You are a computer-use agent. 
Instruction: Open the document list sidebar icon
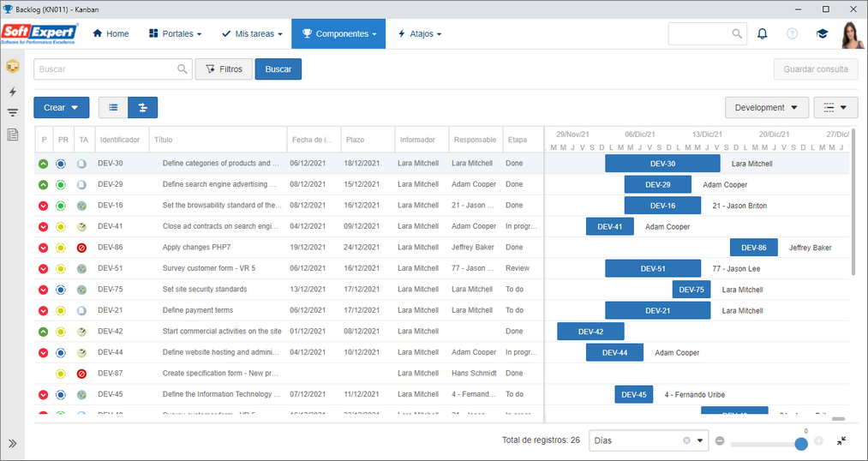(x=12, y=135)
